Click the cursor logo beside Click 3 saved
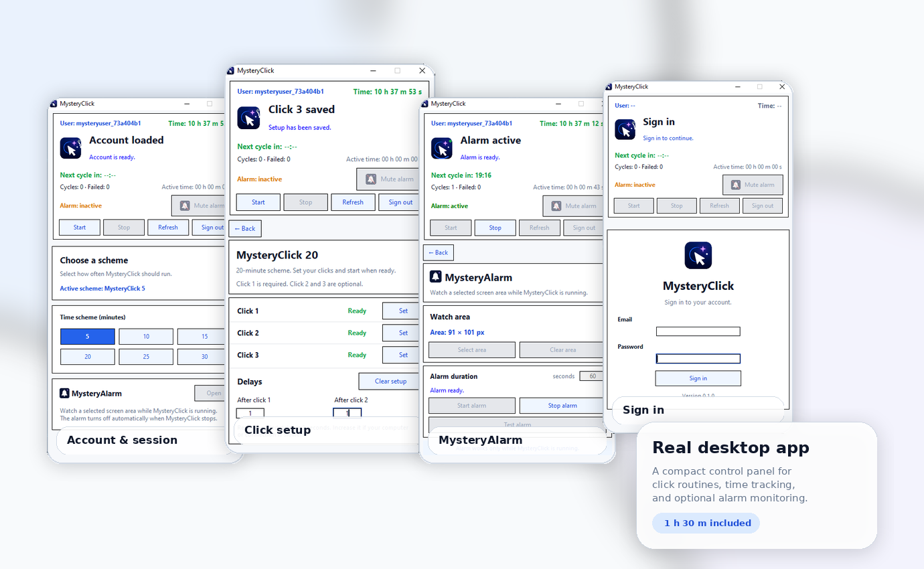 pyautogui.click(x=248, y=116)
